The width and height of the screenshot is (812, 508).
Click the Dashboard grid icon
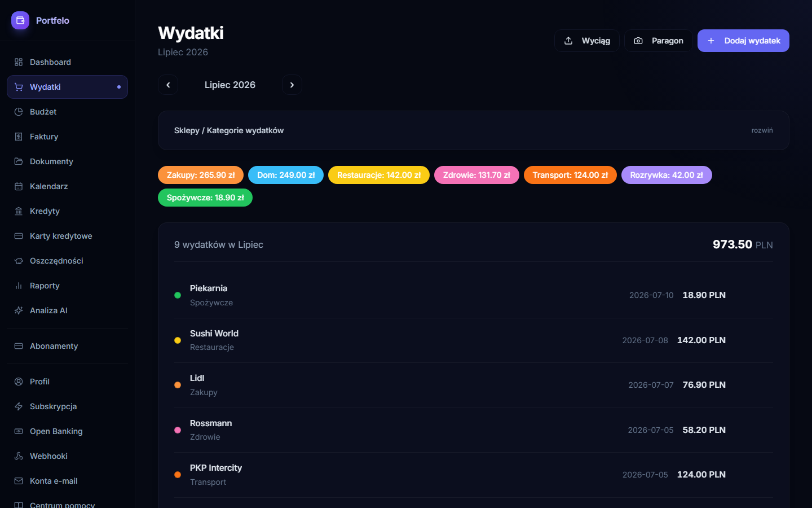click(x=19, y=62)
